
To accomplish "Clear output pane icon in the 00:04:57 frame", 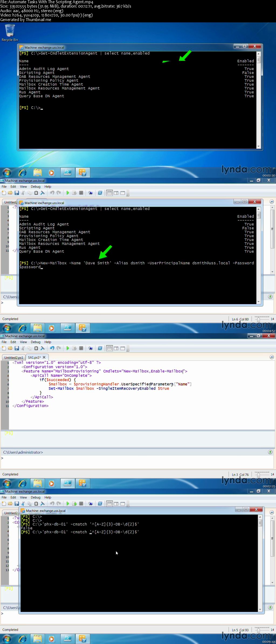I will pyautogui.click(x=43, y=193).
